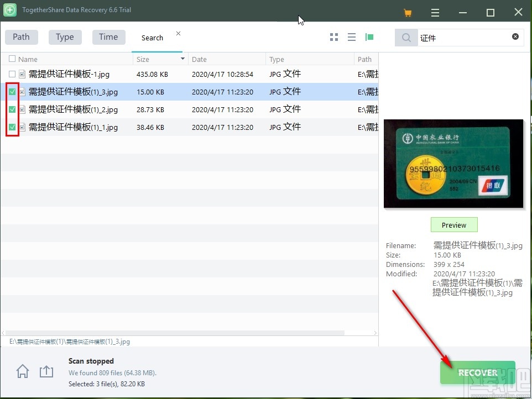The width and height of the screenshot is (532, 399).
Task: Switch to grid view layout
Action: pos(333,37)
